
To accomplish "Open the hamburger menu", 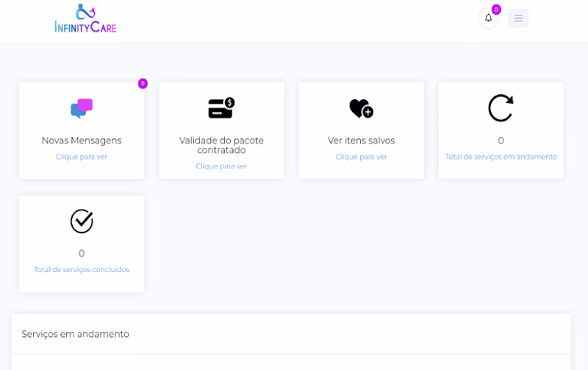I will [518, 18].
